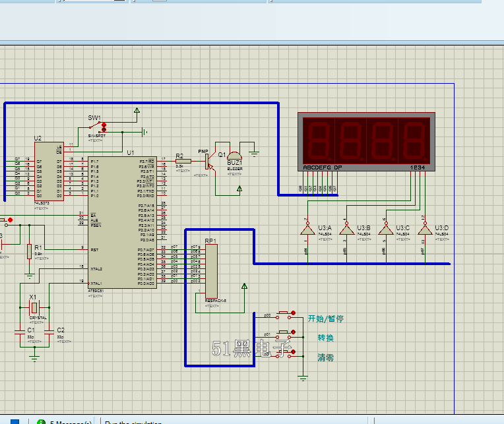Click the XTAL1 pin name on U1

click(96, 284)
